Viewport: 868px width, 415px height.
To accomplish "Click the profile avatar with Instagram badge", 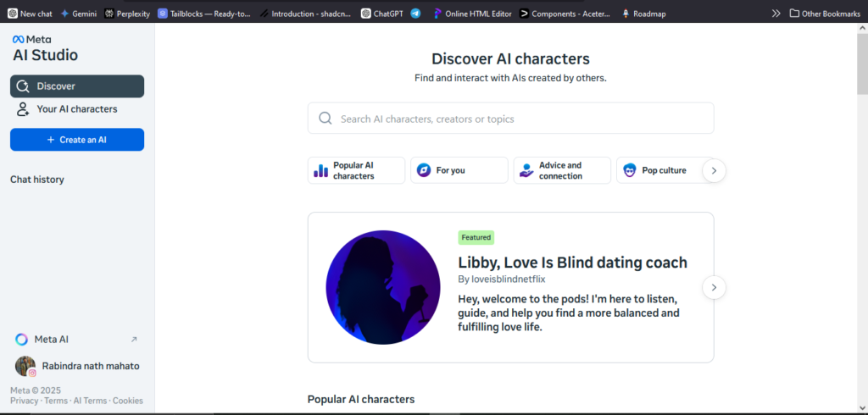I will coord(25,367).
